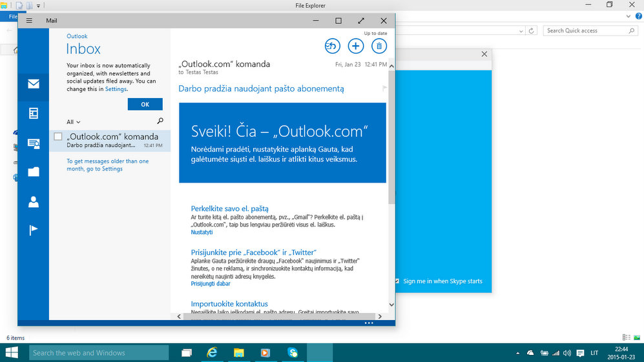Search the inbox with magnifier icon
This screenshot has height=362, width=644.
160,121
